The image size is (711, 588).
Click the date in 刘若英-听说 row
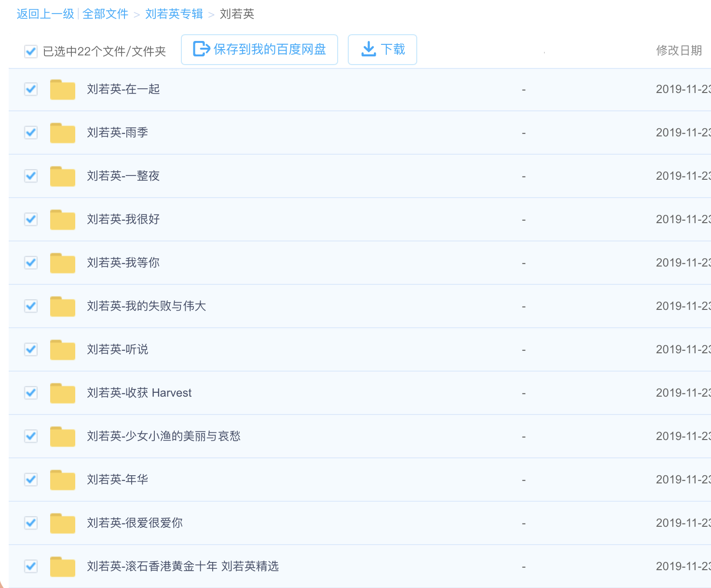click(683, 349)
